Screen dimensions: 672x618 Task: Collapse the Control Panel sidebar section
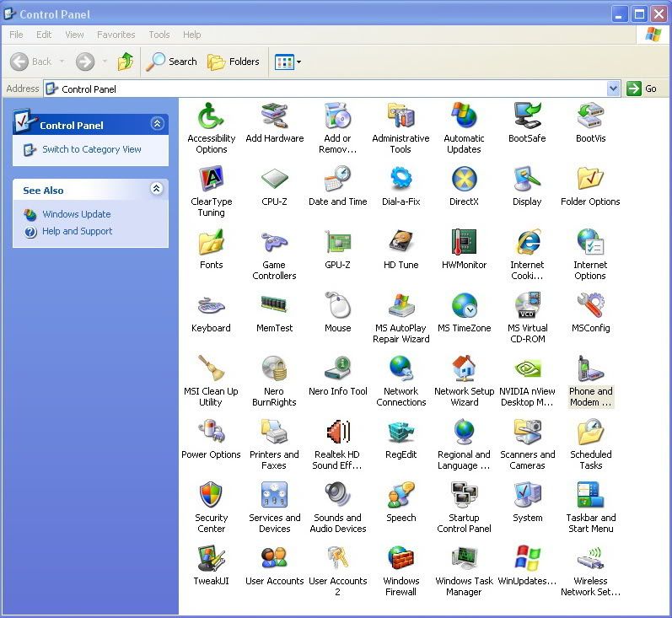coord(158,124)
